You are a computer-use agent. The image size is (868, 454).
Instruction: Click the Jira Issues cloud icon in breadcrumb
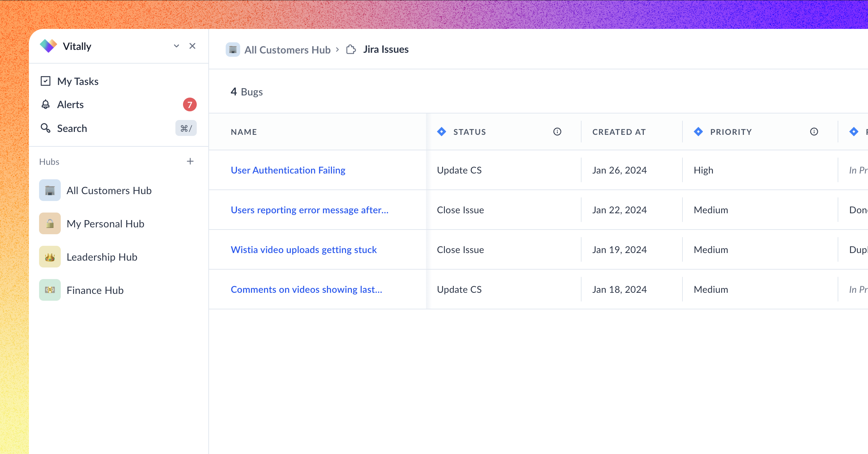(x=351, y=50)
